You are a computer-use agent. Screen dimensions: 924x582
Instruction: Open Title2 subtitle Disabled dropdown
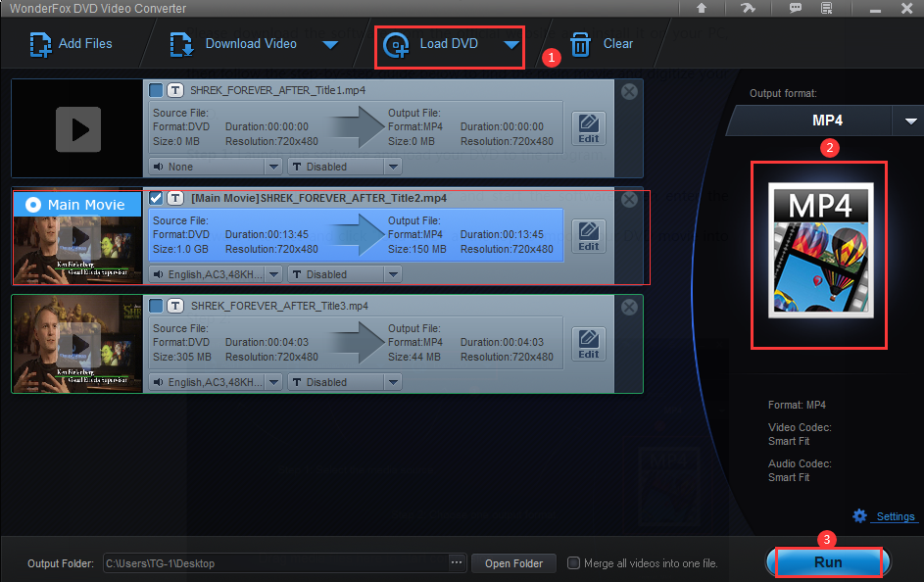[345, 274]
